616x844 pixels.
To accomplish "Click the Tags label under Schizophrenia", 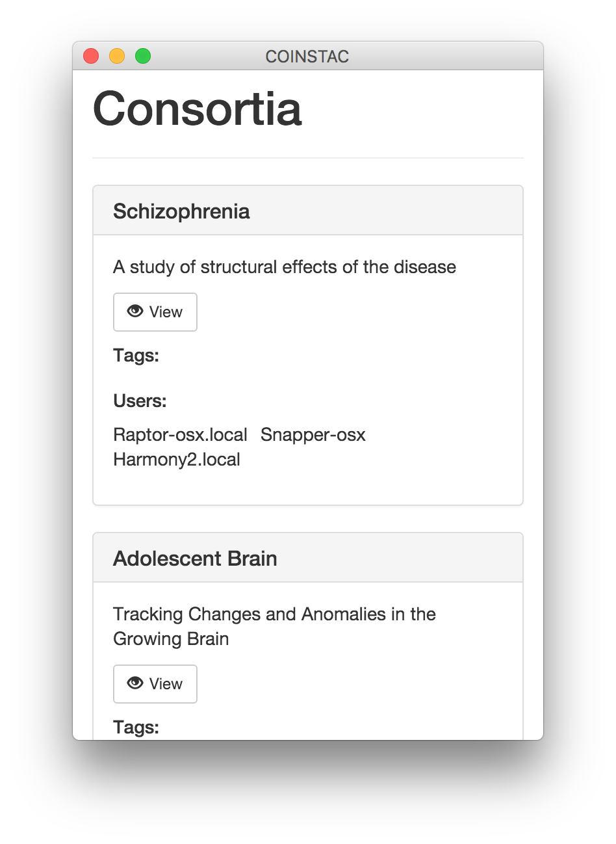I will (136, 356).
